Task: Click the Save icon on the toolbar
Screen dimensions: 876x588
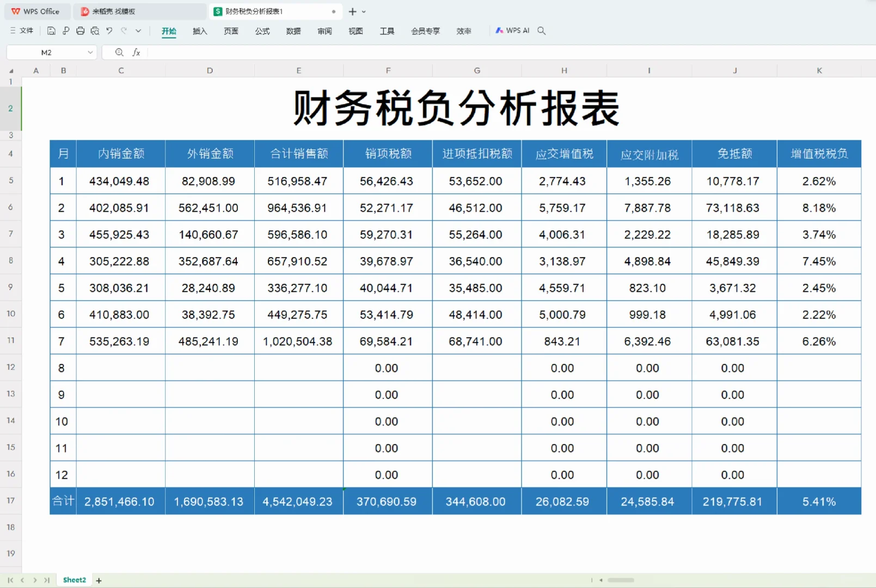Action: (51, 30)
